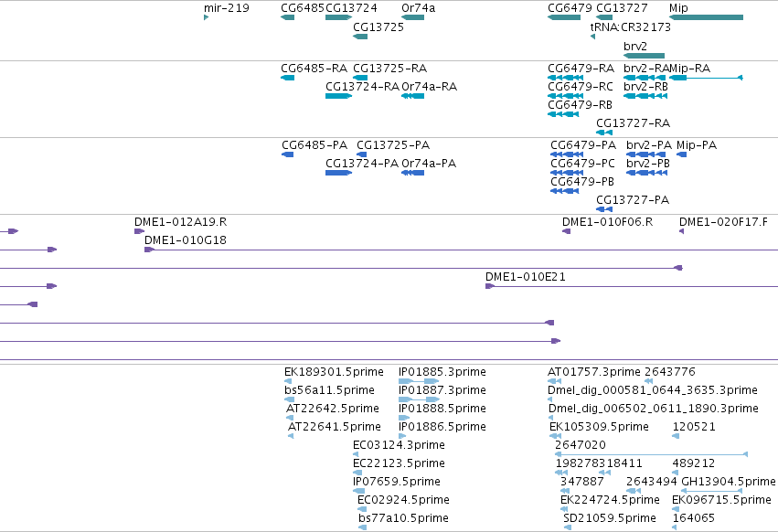Click the CG6479-PA protein label
This screenshot has width=778, height=532.
(583, 145)
